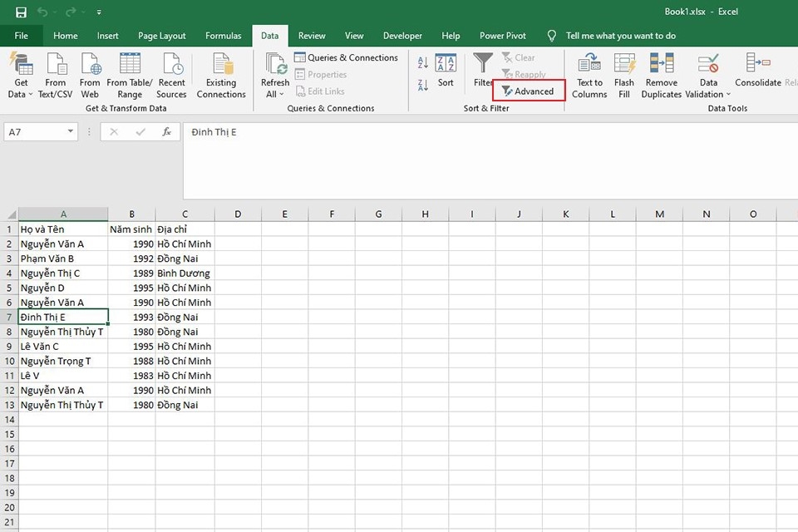Click the Advanced filter button
Screen dimensions: 798x532
pyautogui.click(x=528, y=91)
